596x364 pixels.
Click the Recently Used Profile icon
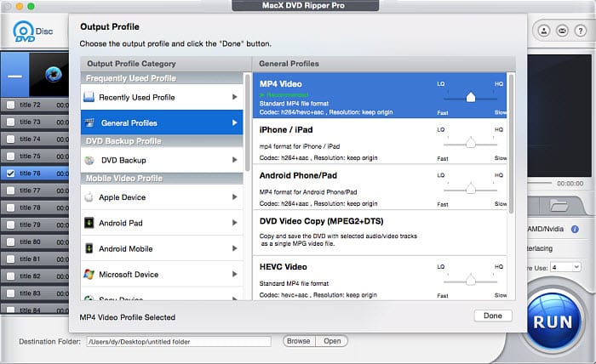89,97
